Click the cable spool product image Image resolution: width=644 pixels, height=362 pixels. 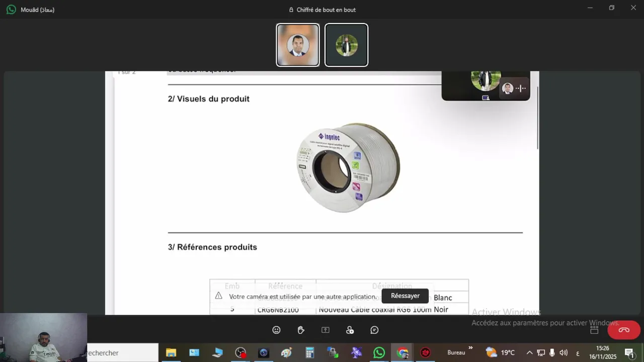[348, 167]
